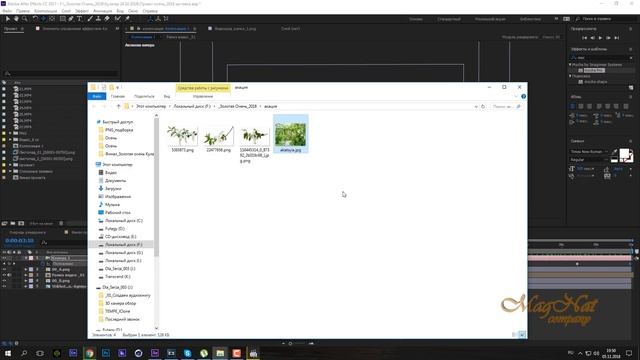Click Локальный диск (F:) in the address path
The height and width of the screenshot is (360, 640).
tap(192, 107)
